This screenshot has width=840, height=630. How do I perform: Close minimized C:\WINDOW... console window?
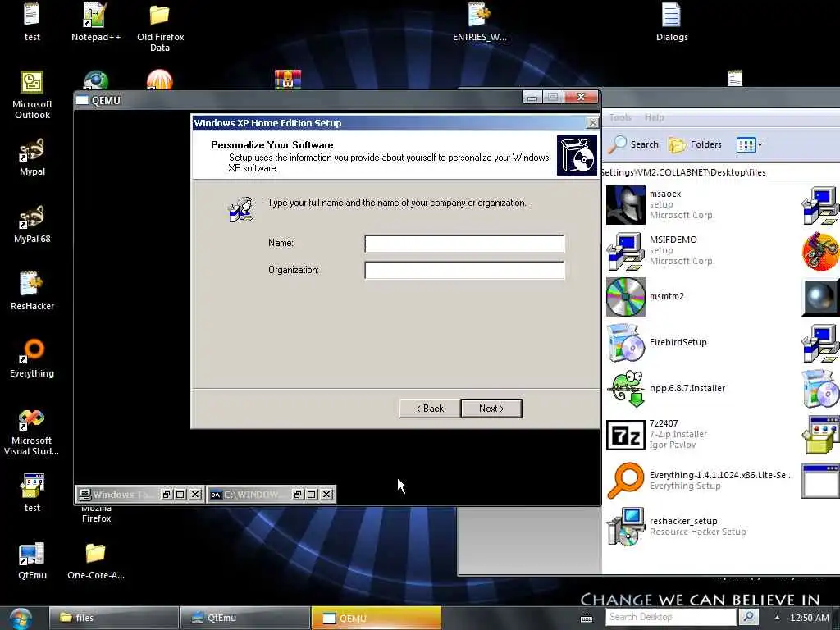(x=326, y=495)
